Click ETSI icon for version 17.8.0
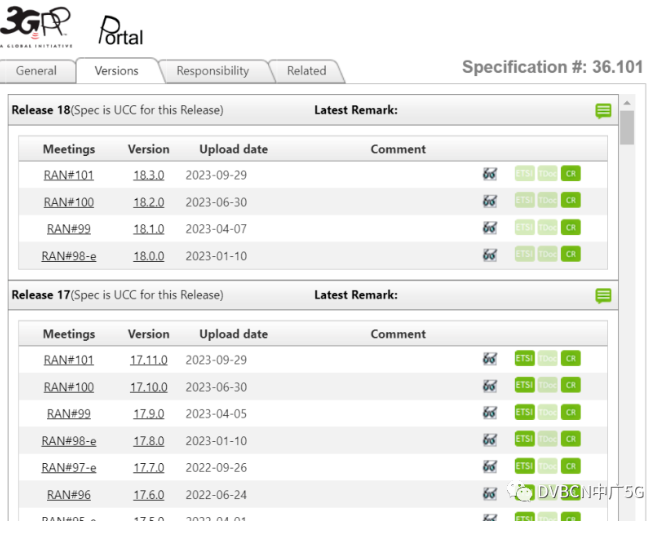The height and width of the screenshot is (540, 651). 524,439
